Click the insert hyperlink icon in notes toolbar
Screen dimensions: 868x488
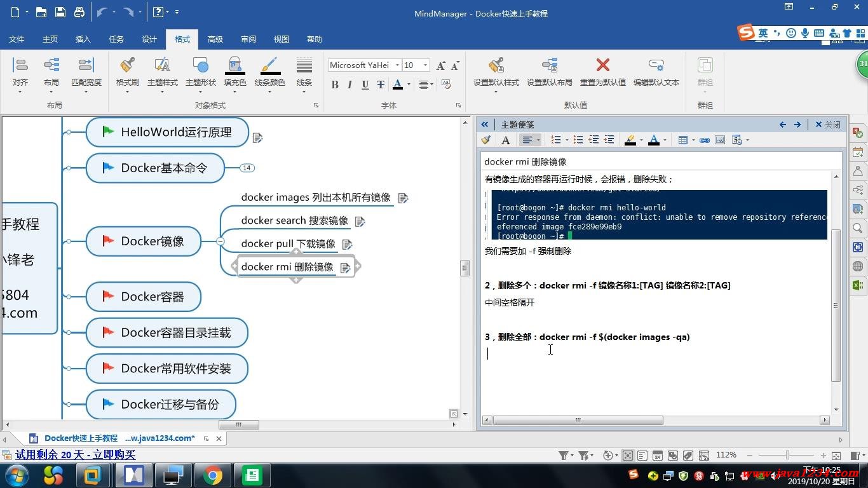tap(705, 140)
